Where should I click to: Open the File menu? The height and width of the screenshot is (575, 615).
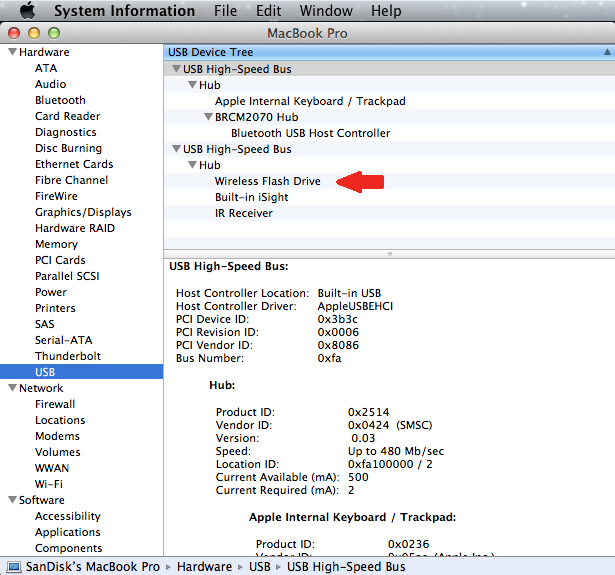[225, 11]
